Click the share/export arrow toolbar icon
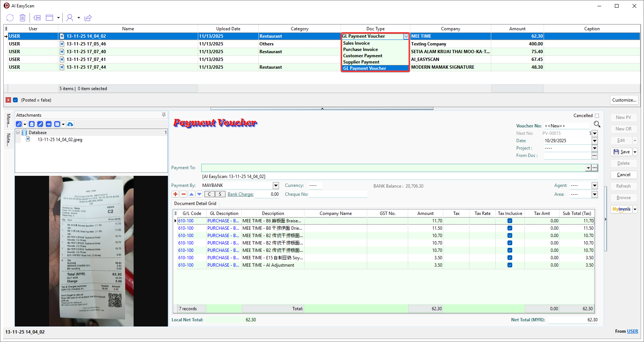Screen dimensions: 644x342 click(x=88, y=18)
